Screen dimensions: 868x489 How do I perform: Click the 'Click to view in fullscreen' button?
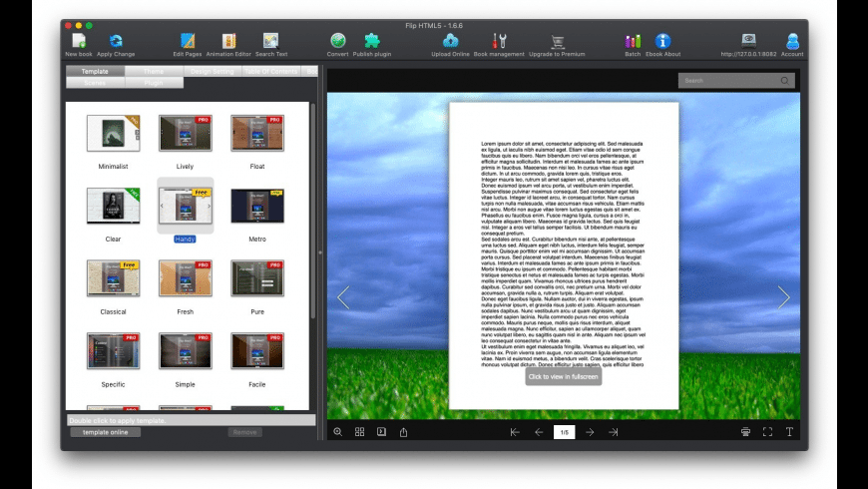564,376
